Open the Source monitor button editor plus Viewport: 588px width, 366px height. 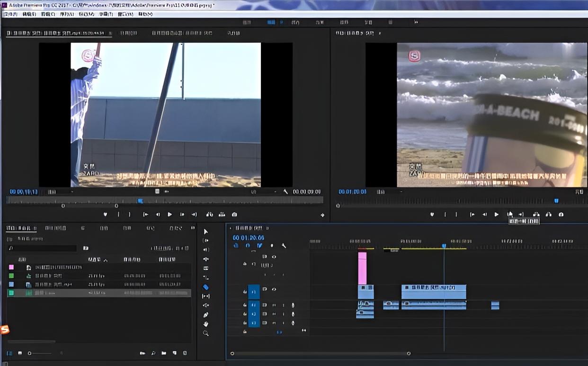322,215
